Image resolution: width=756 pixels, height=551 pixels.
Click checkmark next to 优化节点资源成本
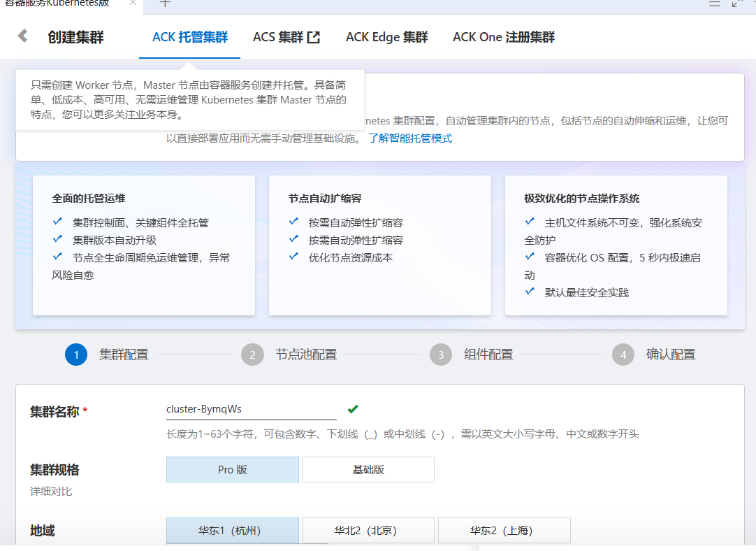pos(294,256)
